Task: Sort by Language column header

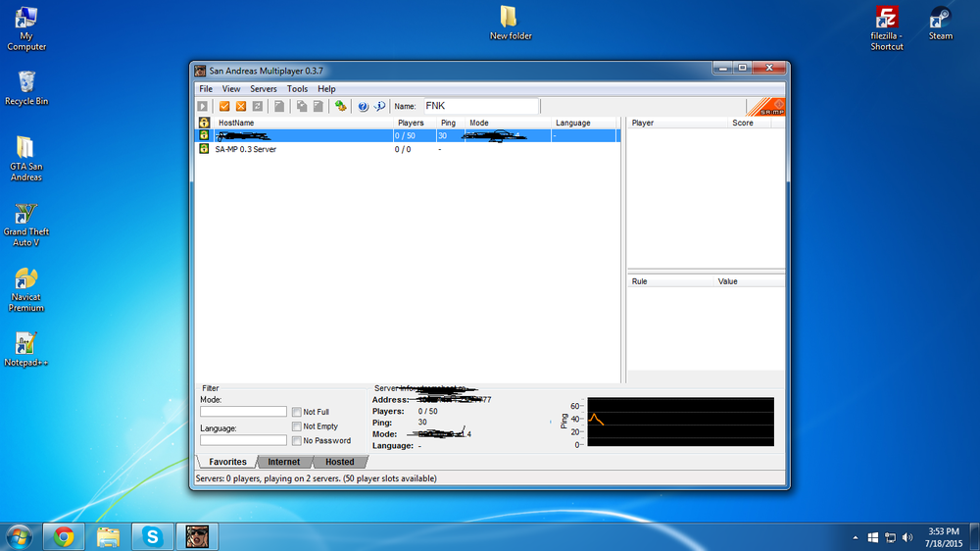Action: (584, 123)
